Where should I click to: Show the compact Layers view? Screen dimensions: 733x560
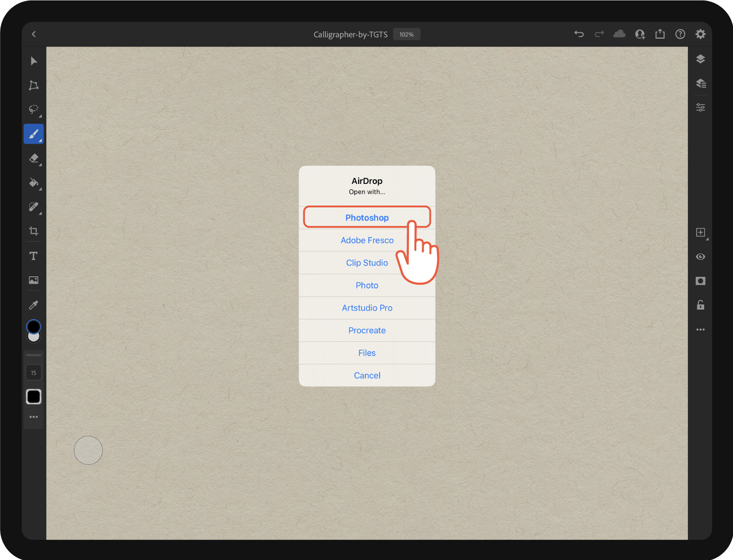[700, 59]
